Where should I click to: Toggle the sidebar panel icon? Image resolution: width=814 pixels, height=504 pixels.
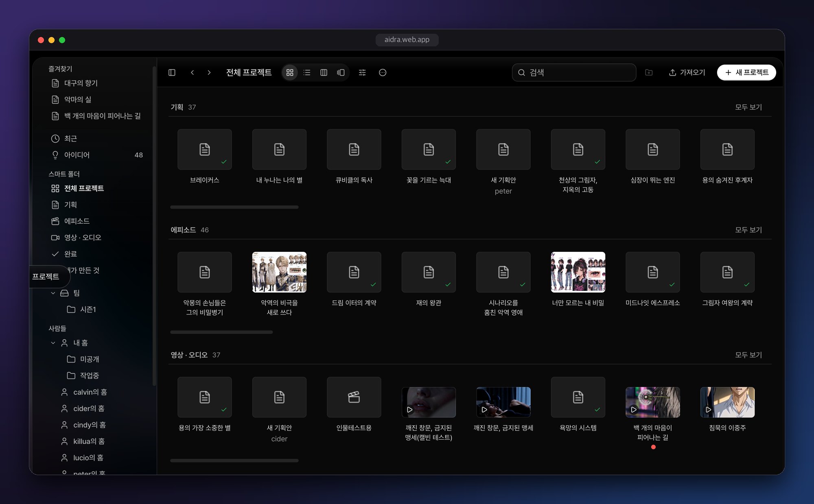coord(172,72)
